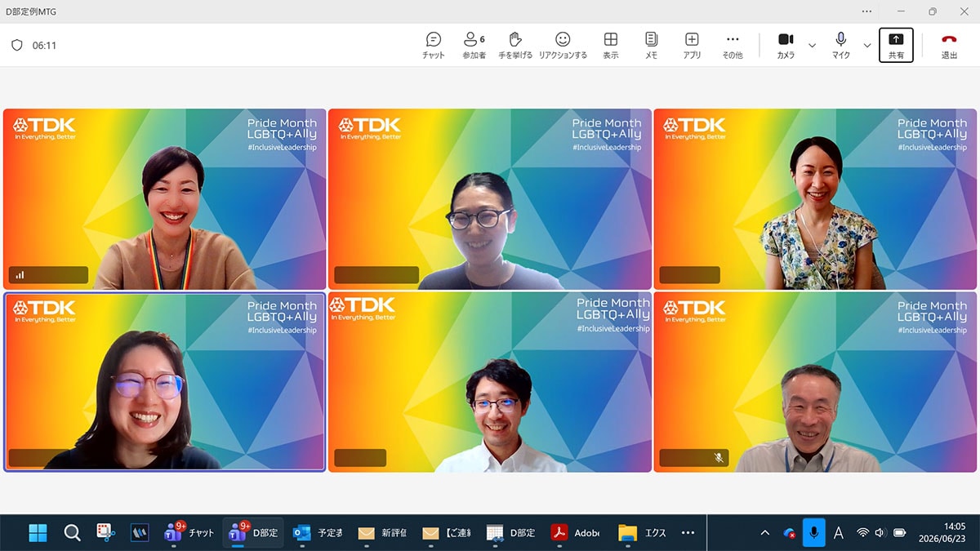This screenshot has width=980, height=551.
Task: Open Wi-Fi network settings in system tray
Action: 862,533
